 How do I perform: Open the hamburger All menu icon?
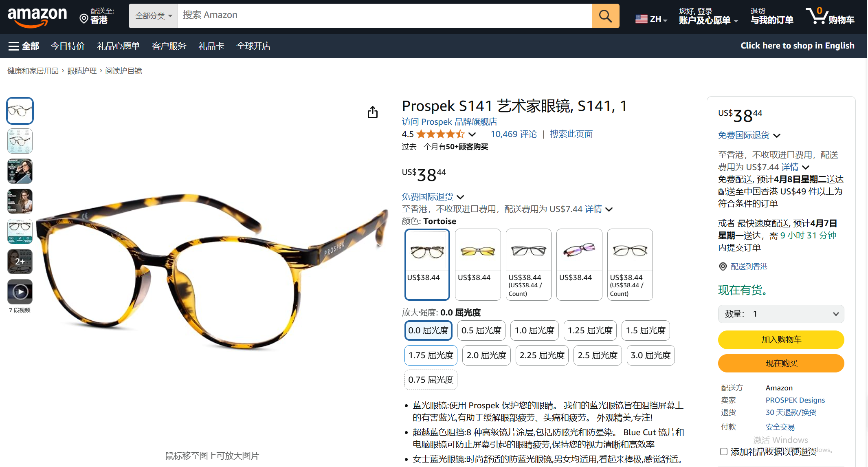pyautogui.click(x=14, y=46)
